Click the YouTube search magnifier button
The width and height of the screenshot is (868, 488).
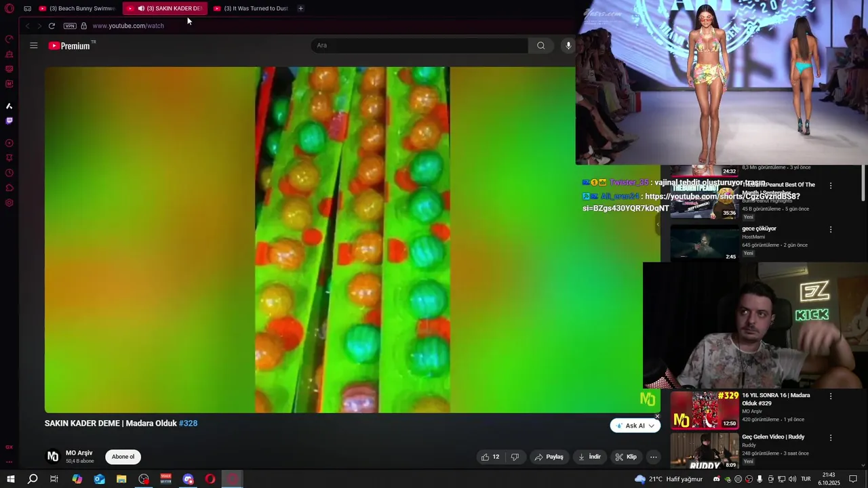(x=540, y=45)
